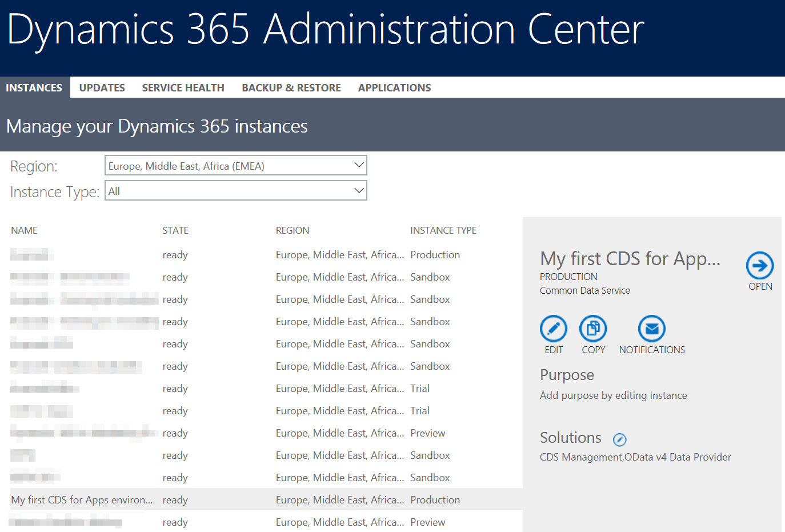Viewport: 785px width, 532px height.
Task: Sort by the Name column header
Action: (24, 230)
